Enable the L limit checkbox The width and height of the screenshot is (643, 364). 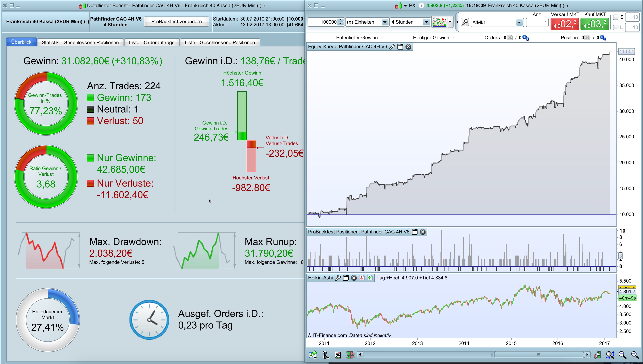tap(616, 27)
